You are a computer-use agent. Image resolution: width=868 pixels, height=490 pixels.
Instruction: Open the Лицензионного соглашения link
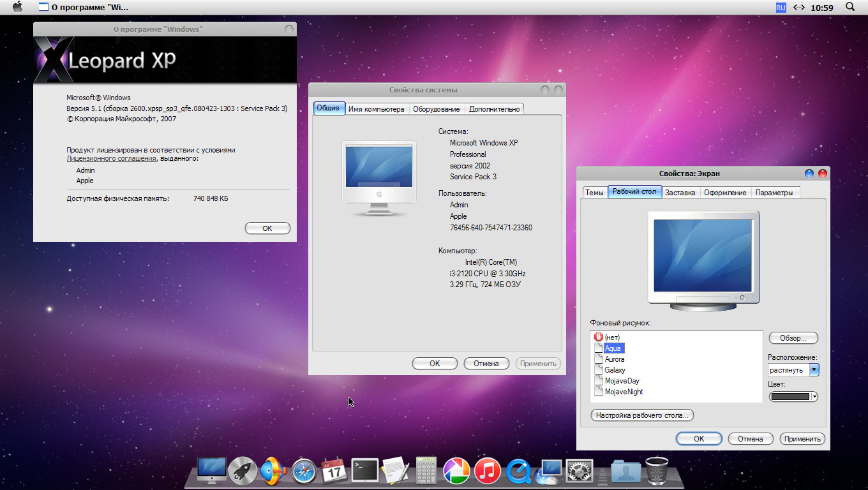111,159
